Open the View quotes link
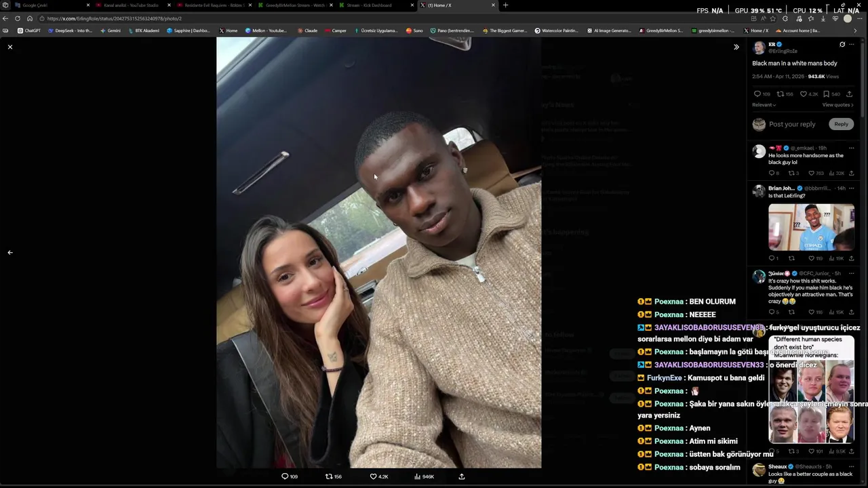The image size is (868, 488). [838, 105]
